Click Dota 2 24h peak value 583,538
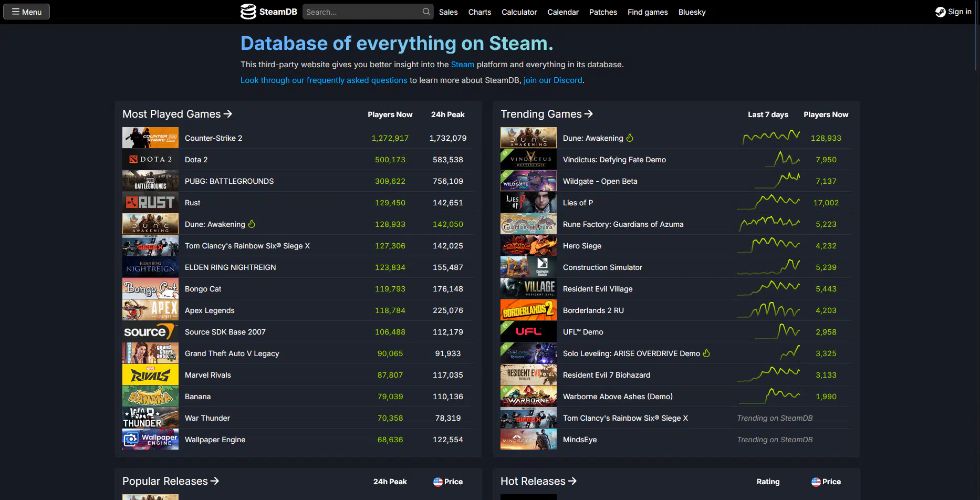This screenshot has height=500, width=980. point(447,160)
